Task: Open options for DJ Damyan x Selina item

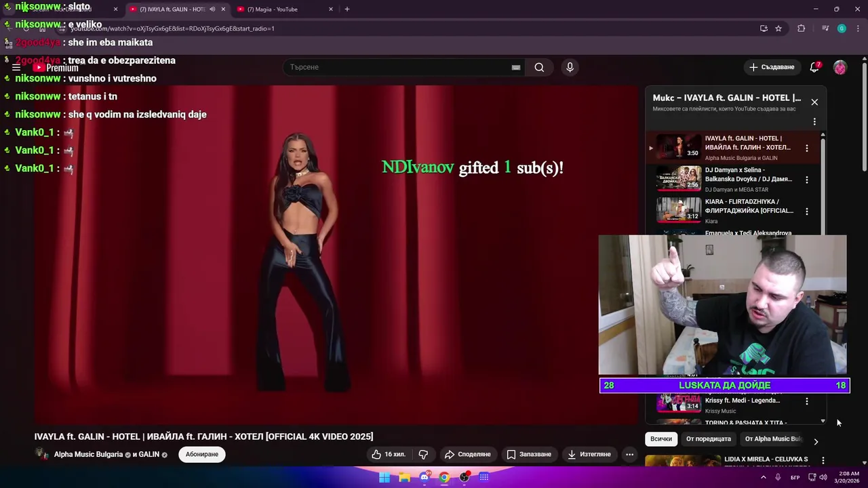Action: (x=807, y=180)
